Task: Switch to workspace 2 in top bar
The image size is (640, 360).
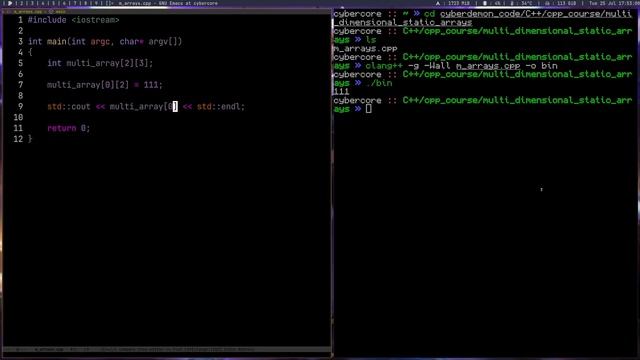Action: pos(22,3)
